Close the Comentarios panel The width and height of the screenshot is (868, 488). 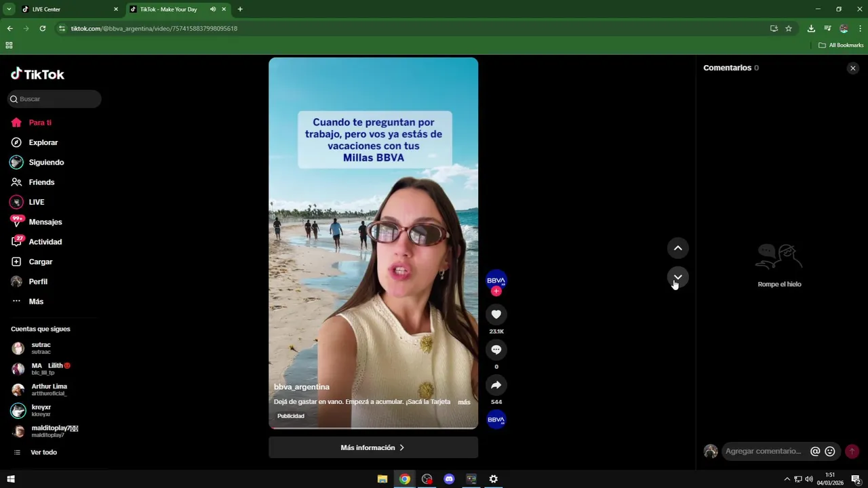[x=853, y=68]
